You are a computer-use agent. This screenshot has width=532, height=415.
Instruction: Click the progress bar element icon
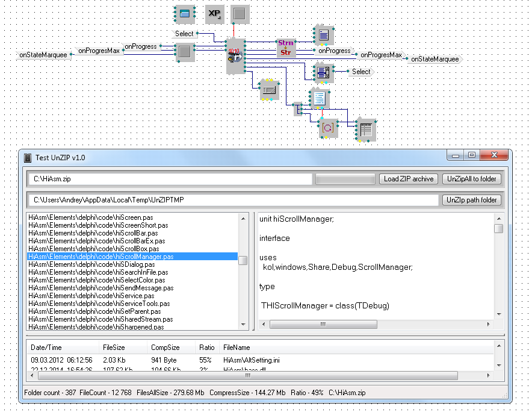269,90
